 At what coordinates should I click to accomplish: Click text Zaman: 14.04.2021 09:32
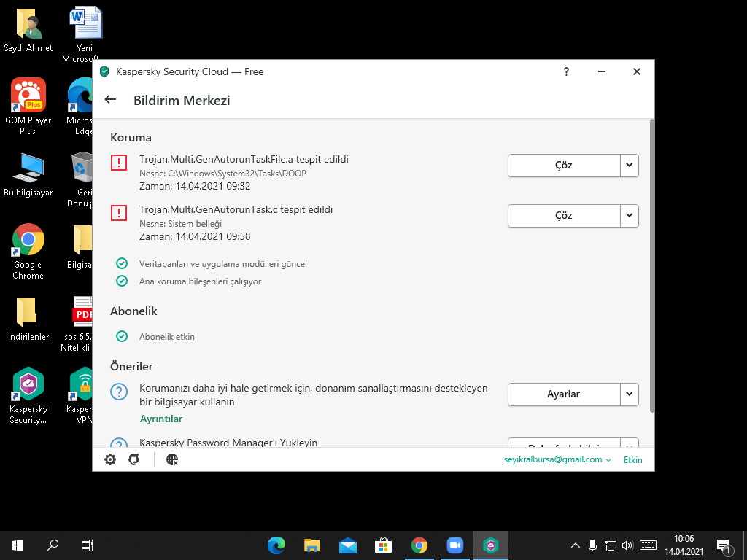pyautogui.click(x=195, y=186)
